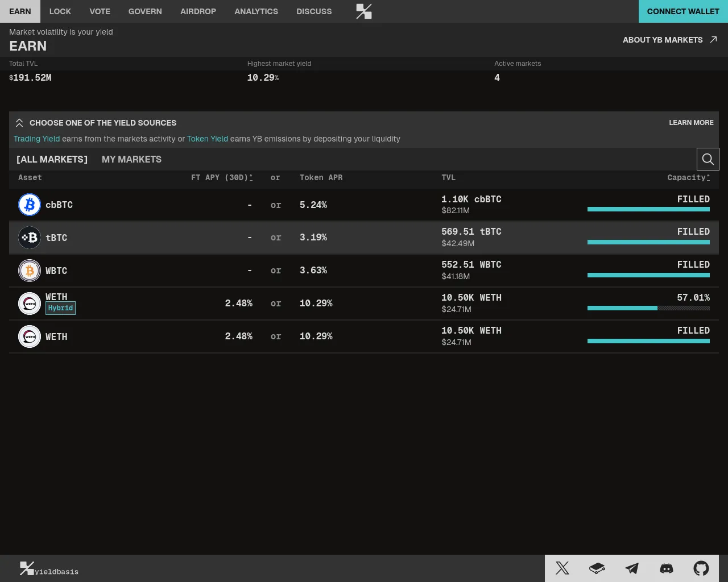The height and width of the screenshot is (582, 728).
Task: Switch to the MY MARKETS tab
Action: point(131,159)
